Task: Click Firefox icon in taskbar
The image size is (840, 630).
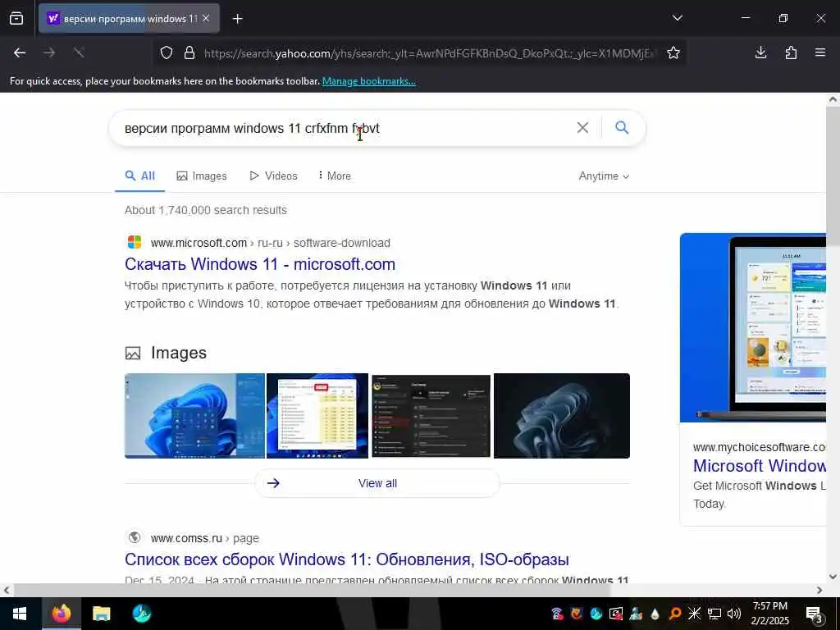Action: pyautogui.click(x=61, y=614)
